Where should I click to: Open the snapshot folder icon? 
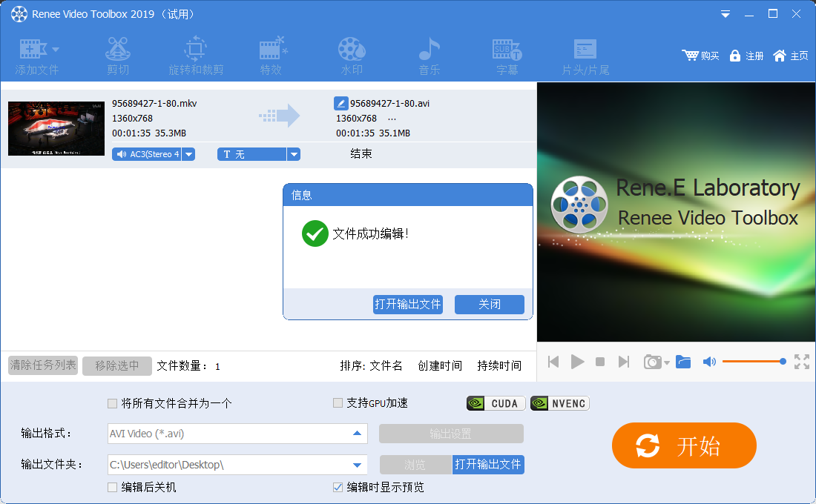tap(682, 362)
